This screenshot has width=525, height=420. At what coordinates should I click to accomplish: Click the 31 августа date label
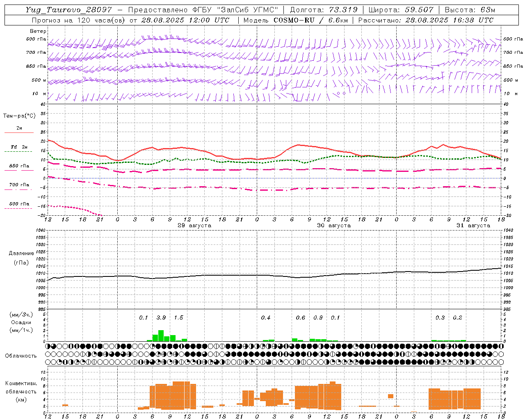pos(473,226)
